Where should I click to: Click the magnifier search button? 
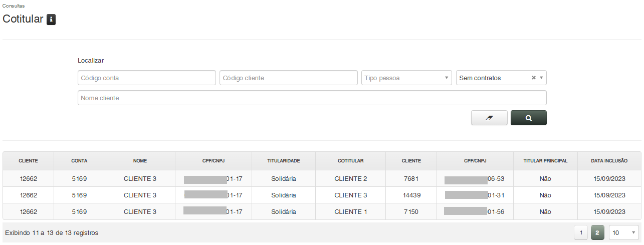coord(528,118)
